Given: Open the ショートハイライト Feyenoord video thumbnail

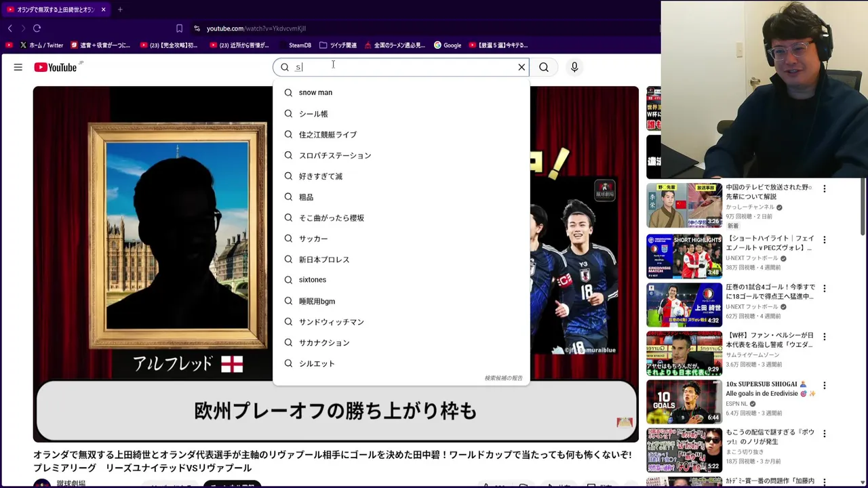Looking at the screenshot, I should (684, 256).
